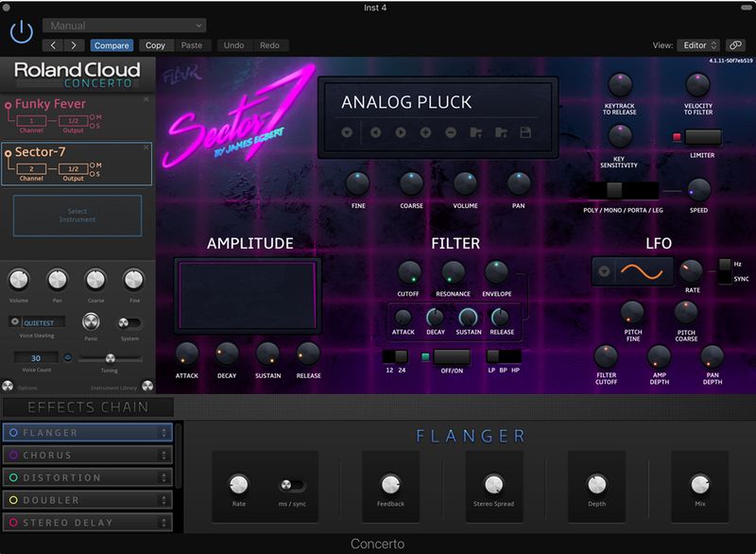Select the Flanger effects chain slot
The width and height of the screenshot is (756, 554).
(88, 432)
